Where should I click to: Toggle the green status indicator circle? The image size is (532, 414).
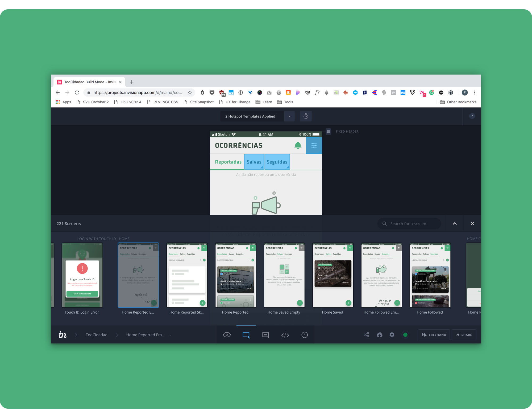(x=405, y=335)
